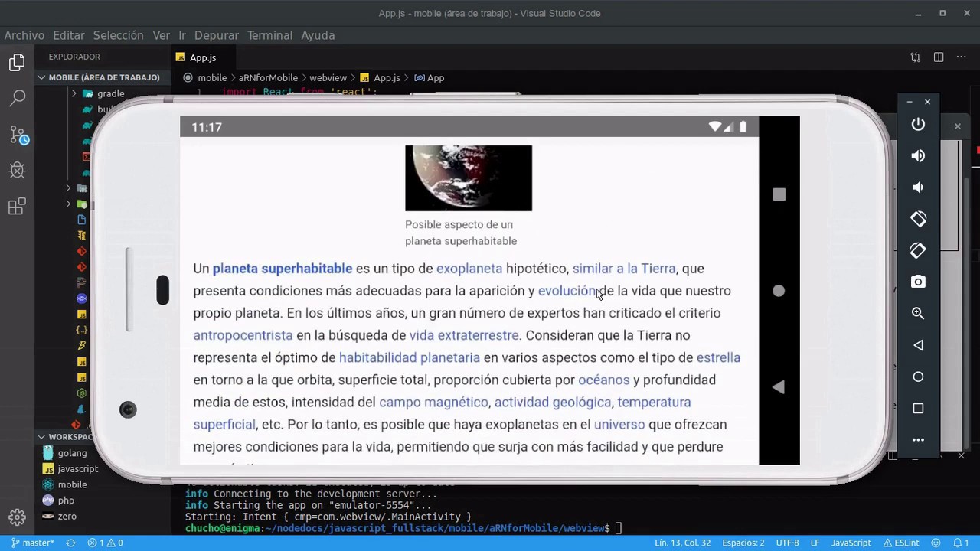Click the planet image thumbnail in webview
This screenshot has height=551, width=980.
pyautogui.click(x=469, y=178)
